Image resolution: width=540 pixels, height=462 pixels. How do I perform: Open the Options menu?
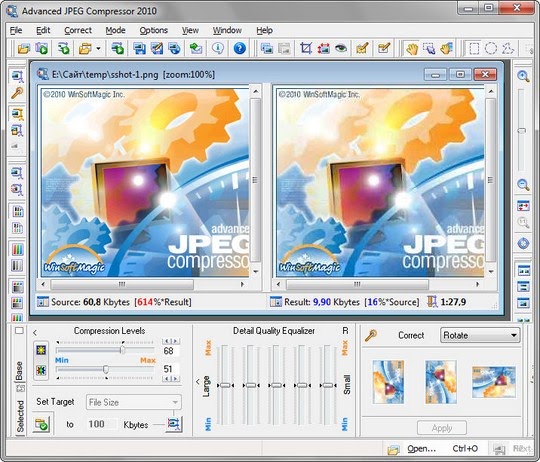coord(153,30)
